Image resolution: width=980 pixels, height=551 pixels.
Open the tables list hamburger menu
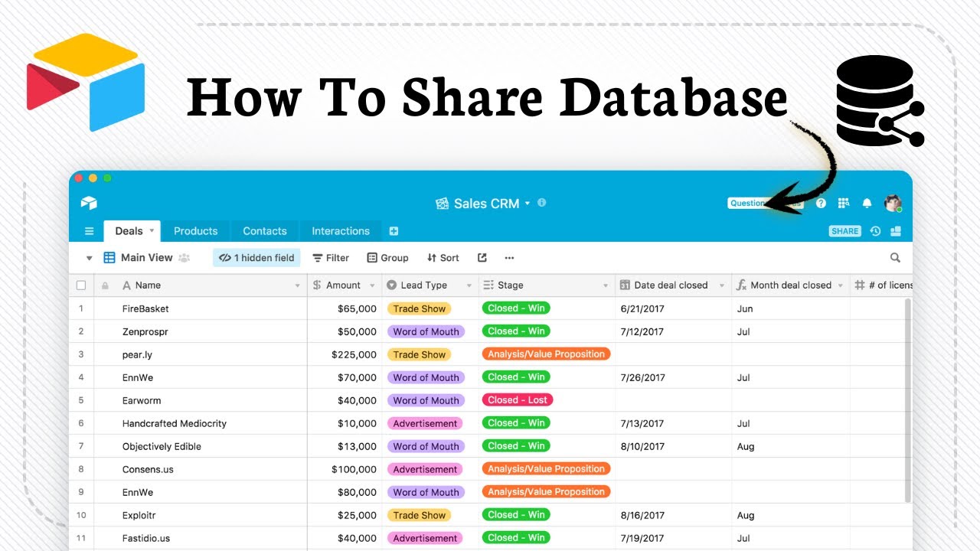coord(89,231)
